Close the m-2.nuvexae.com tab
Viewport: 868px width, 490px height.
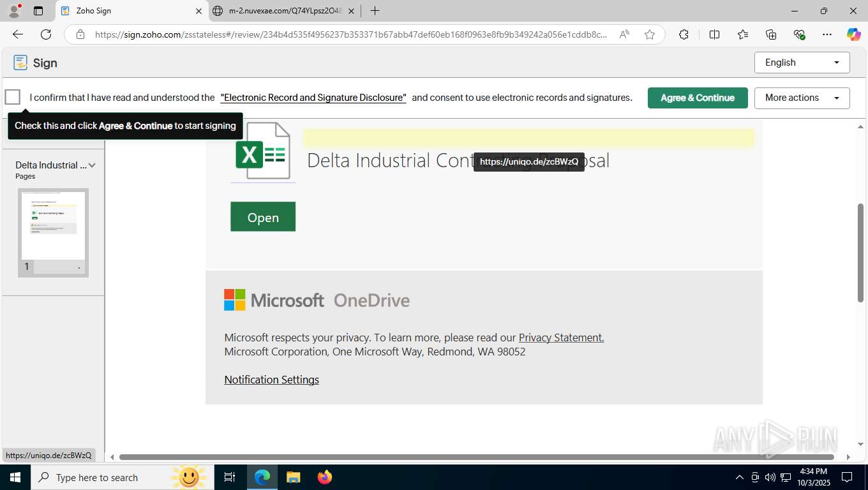pyautogui.click(x=351, y=11)
